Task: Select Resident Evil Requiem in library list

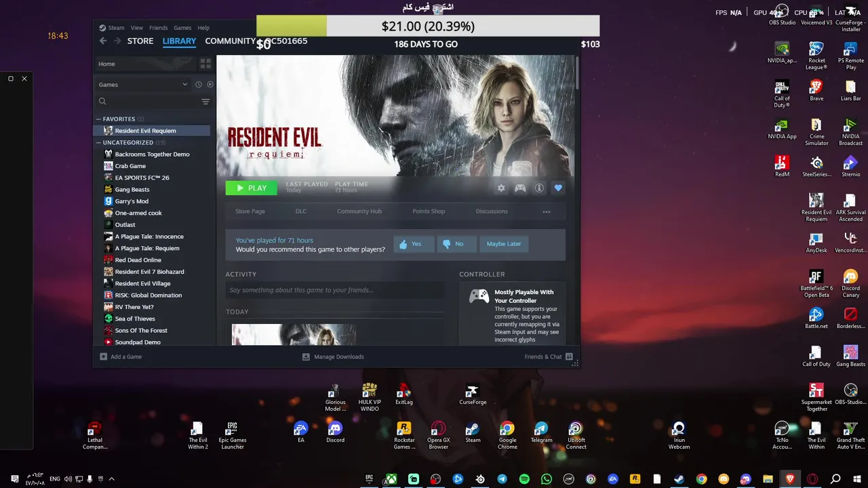Action: click(153, 131)
